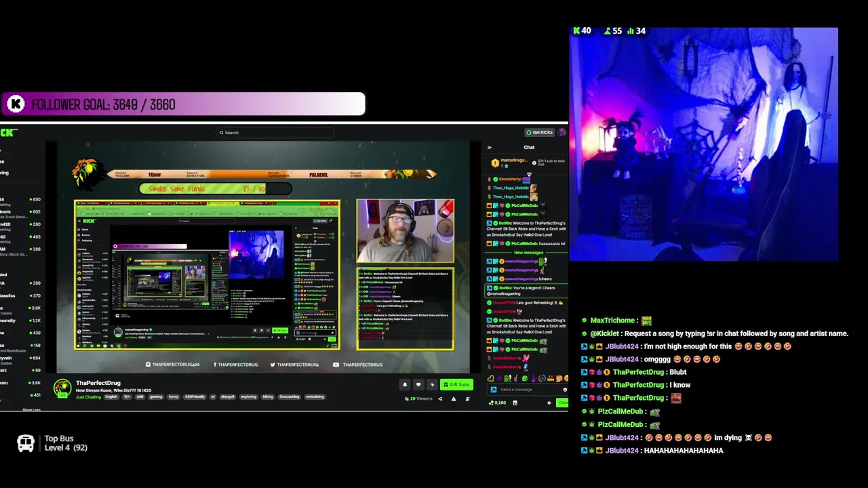The image size is (868, 488).
Task: Select the gaming tag
Action: tap(156, 396)
